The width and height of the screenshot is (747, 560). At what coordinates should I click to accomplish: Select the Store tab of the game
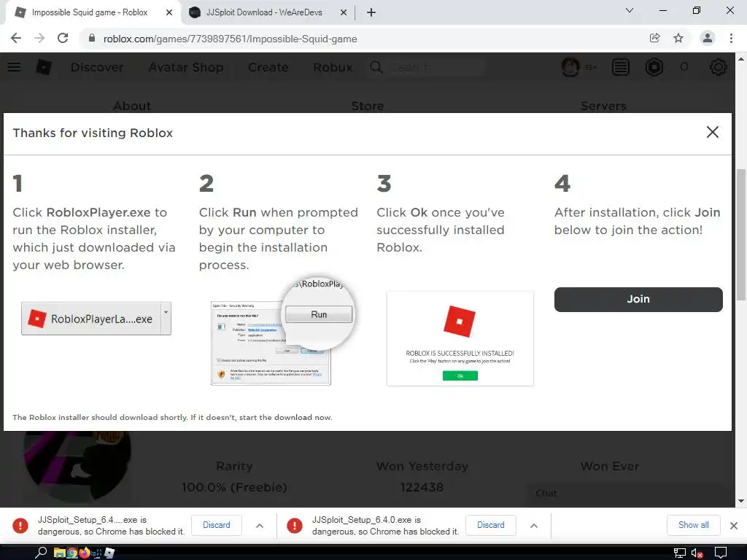point(368,106)
